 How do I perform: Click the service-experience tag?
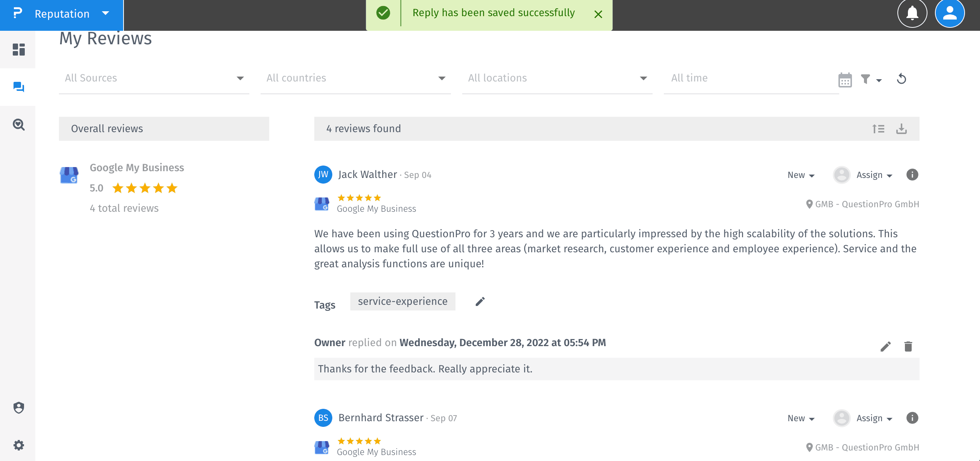402,301
